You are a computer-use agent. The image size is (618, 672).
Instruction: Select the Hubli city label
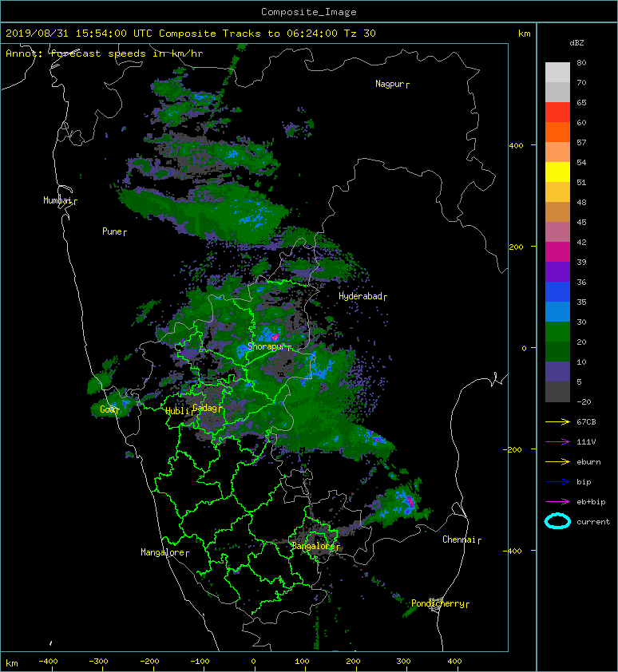177,411
